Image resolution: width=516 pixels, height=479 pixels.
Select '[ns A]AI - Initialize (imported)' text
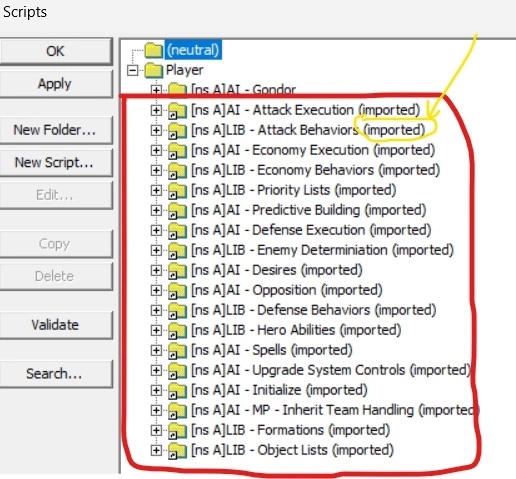pos(279,390)
